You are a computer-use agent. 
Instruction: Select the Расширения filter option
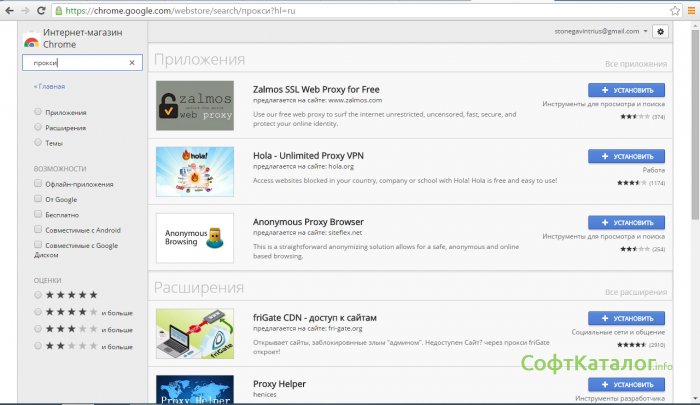38,127
